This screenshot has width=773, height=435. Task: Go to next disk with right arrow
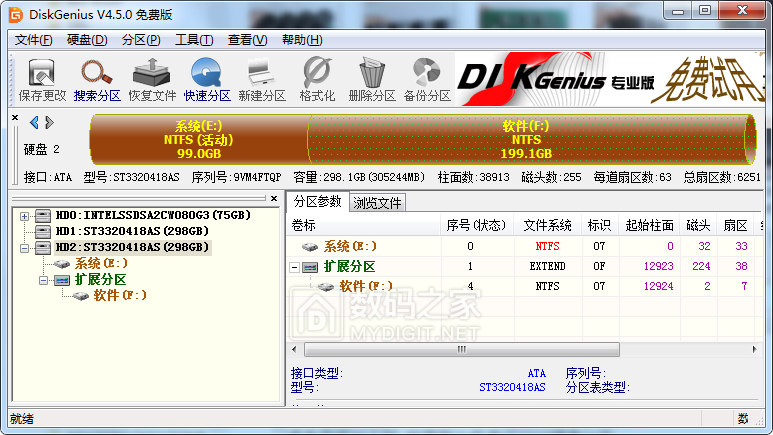(x=49, y=122)
